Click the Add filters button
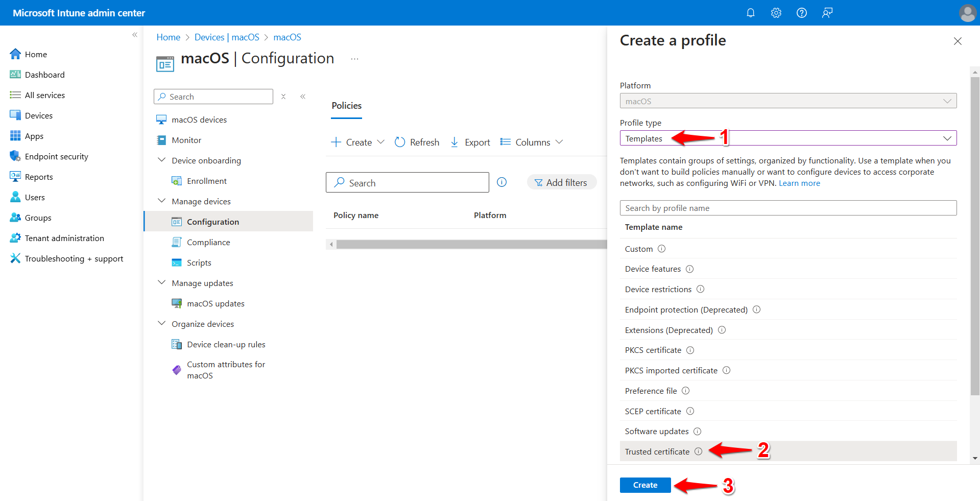This screenshot has height=501, width=980. 561,182
